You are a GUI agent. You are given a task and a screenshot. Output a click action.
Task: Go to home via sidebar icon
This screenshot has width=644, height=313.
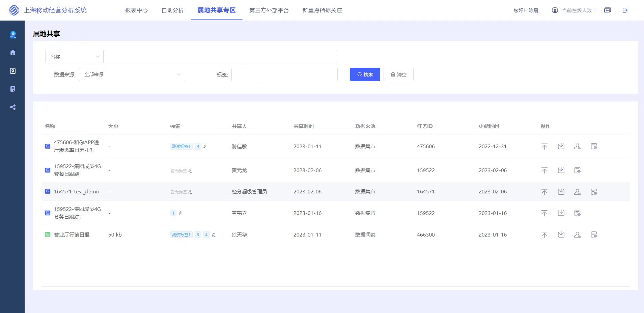[13, 53]
